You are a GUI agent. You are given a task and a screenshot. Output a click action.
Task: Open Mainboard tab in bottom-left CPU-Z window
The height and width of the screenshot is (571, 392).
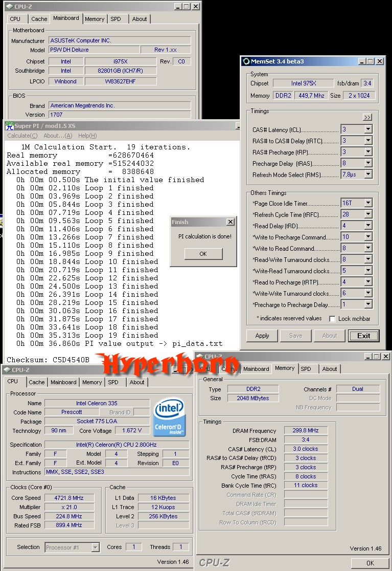point(63,382)
